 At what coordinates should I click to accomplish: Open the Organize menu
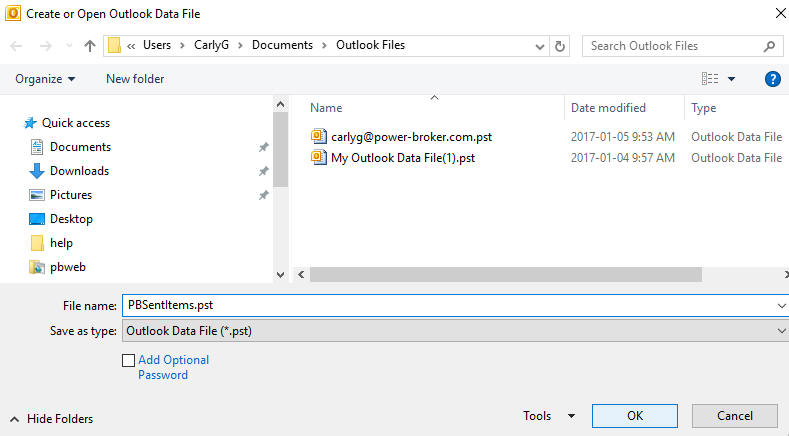click(x=45, y=79)
